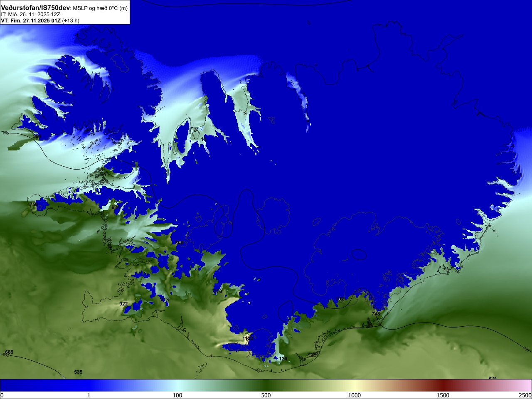Click the '1' tick on the color scale
The image size is (532, 399).
click(89, 395)
